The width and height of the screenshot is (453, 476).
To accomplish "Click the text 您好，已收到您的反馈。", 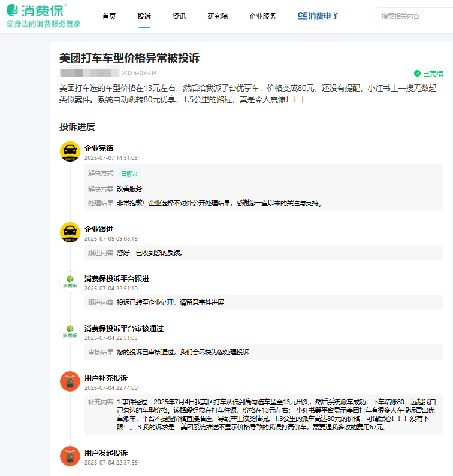I will [150, 253].
